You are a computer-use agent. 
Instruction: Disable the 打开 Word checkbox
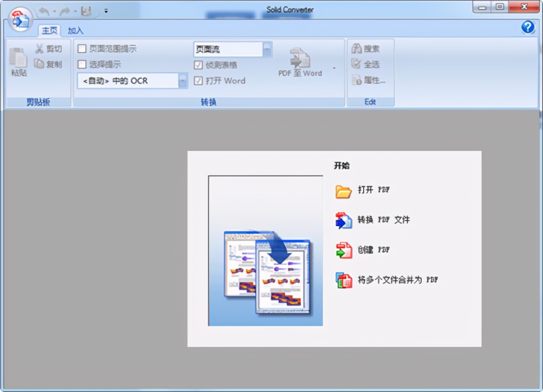point(197,81)
